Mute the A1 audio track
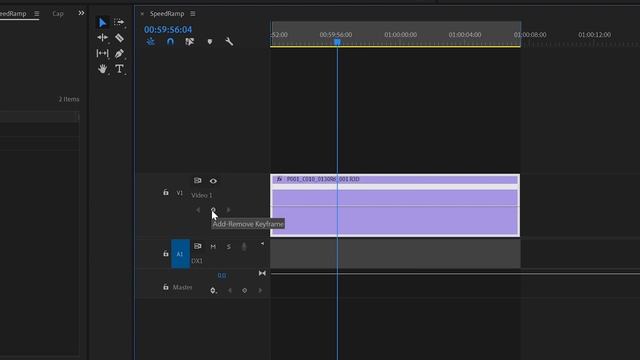640x360 pixels. [213, 247]
